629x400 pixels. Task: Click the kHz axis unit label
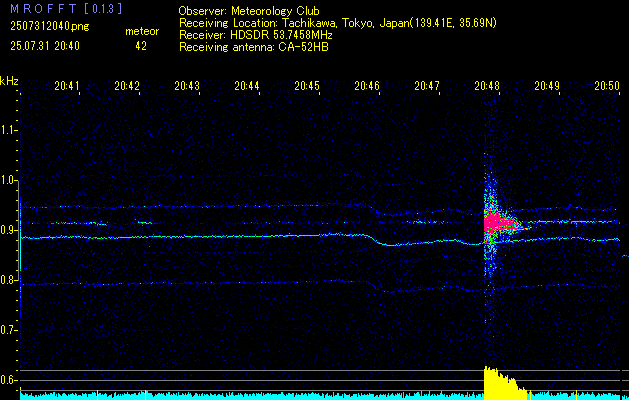9,80
